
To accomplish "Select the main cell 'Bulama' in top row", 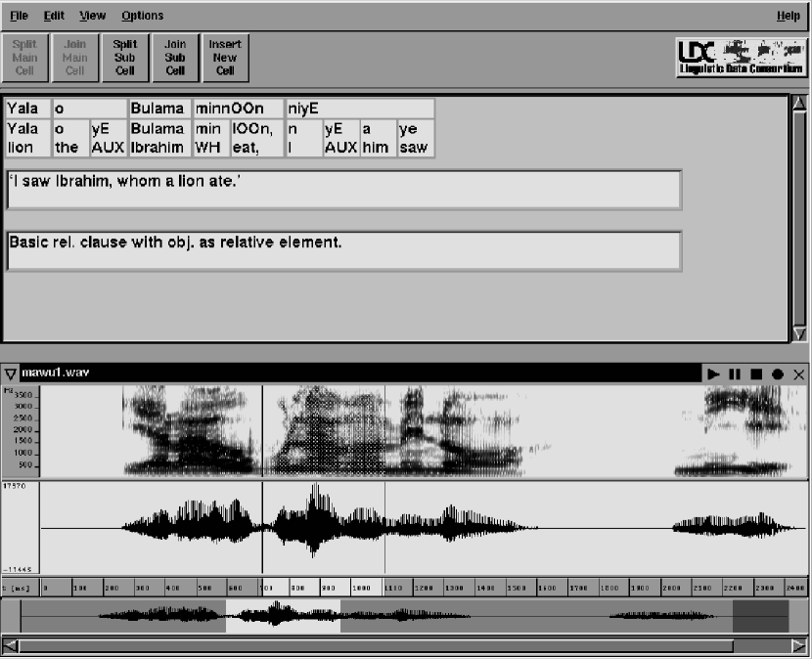I will pyautogui.click(x=160, y=109).
